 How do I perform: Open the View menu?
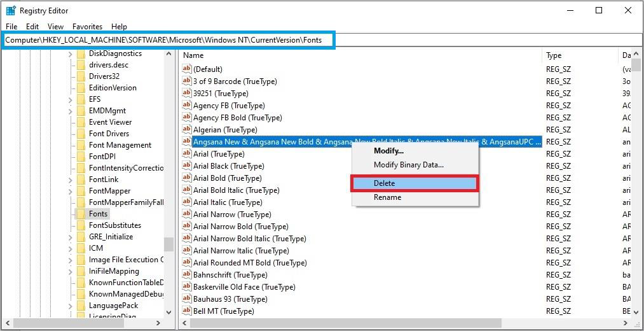pos(55,26)
